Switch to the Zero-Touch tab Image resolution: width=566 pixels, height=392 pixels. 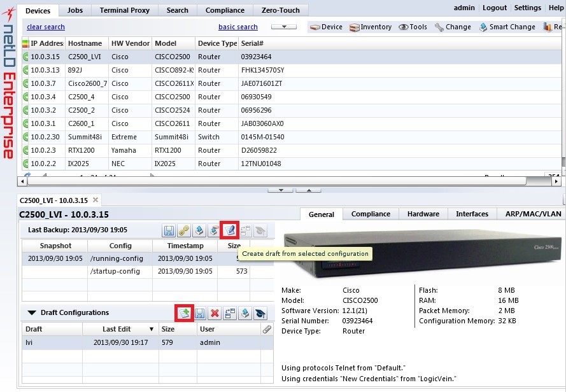[x=281, y=10]
